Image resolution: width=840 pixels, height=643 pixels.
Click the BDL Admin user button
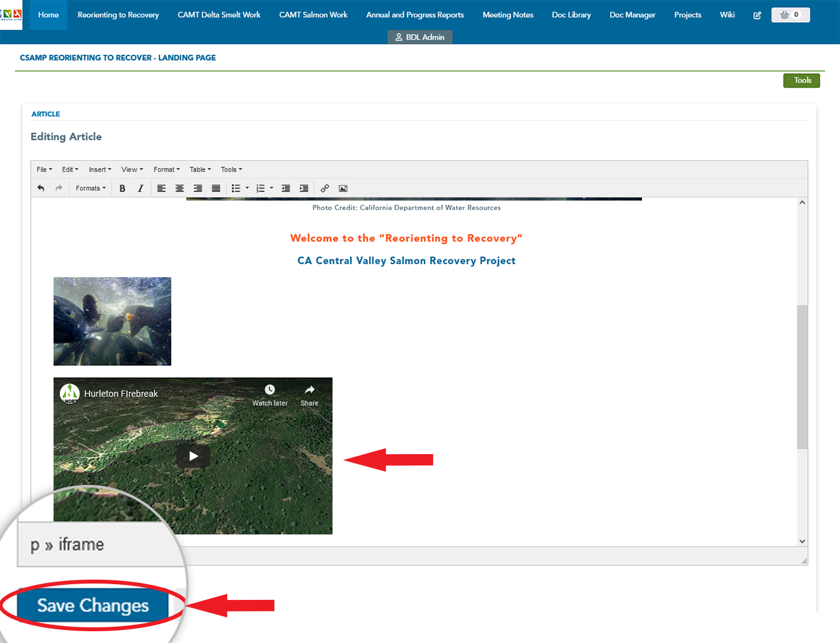[420, 37]
